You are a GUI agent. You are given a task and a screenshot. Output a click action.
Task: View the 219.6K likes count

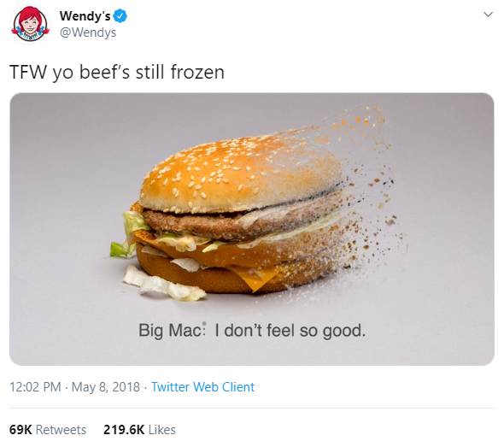tap(124, 430)
